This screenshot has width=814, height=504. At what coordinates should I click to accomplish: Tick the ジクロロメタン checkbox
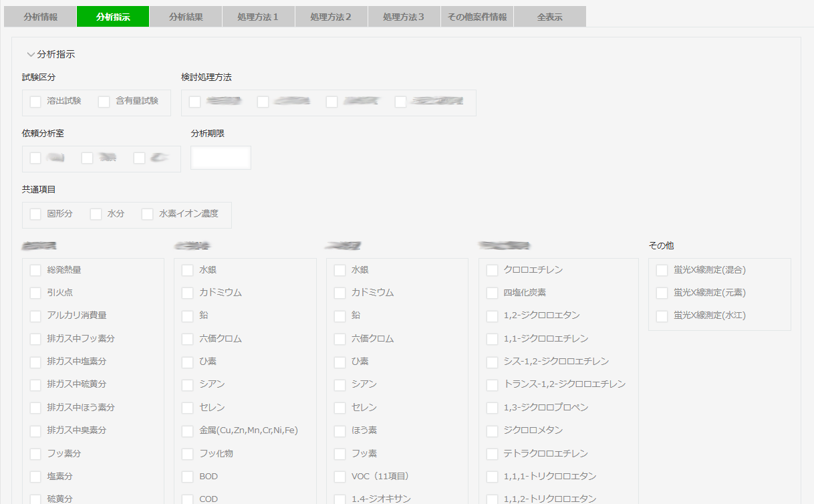click(x=492, y=430)
